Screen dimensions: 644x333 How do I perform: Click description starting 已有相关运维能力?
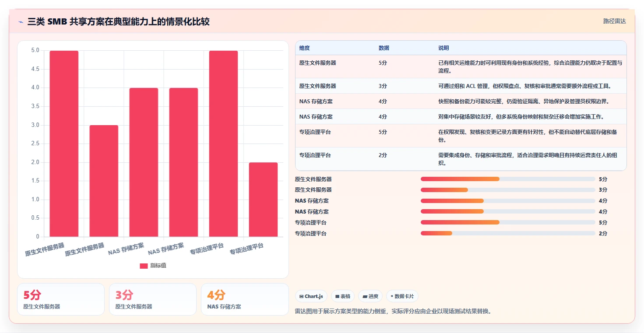[530, 67]
